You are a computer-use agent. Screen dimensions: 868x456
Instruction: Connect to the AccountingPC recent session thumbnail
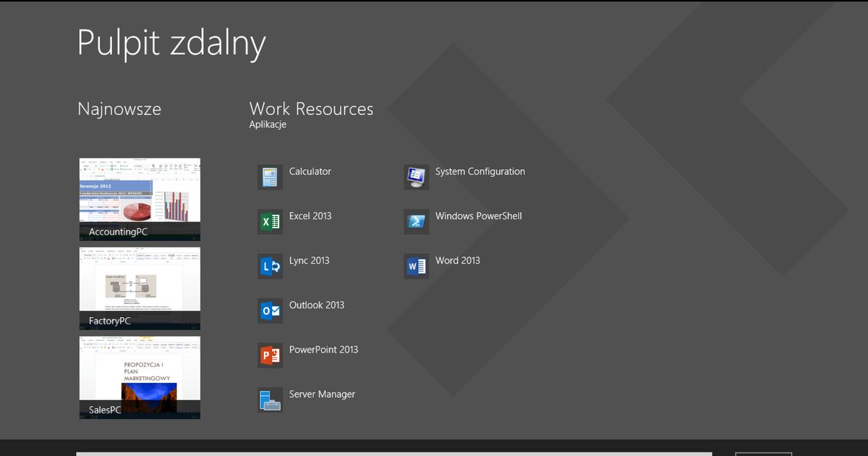click(140, 199)
